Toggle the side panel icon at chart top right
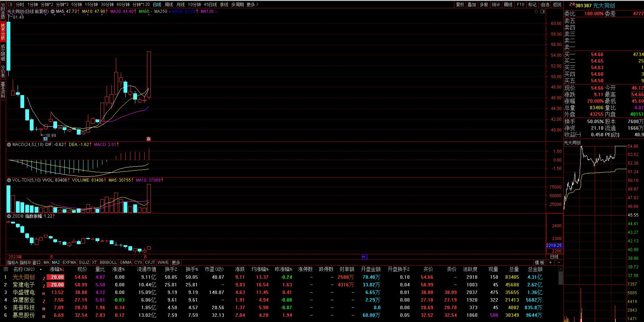The width and height of the screenshot is (644, 322). 542,11
